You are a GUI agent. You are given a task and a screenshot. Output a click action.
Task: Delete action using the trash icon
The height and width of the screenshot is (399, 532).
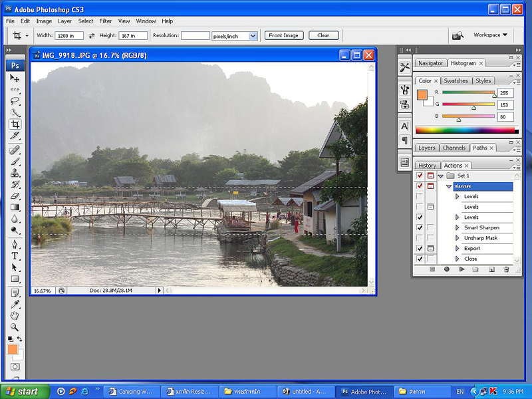tap(506, 269)
